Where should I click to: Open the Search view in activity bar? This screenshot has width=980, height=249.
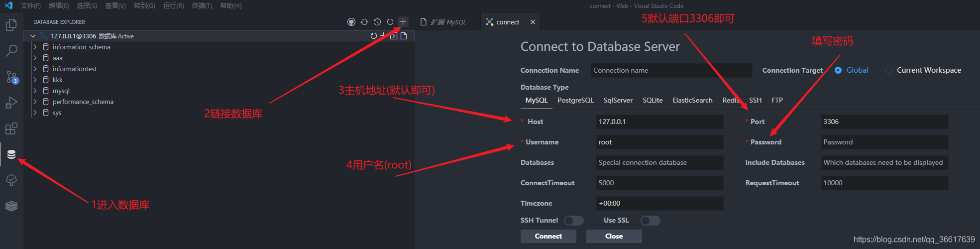(11, 51)
